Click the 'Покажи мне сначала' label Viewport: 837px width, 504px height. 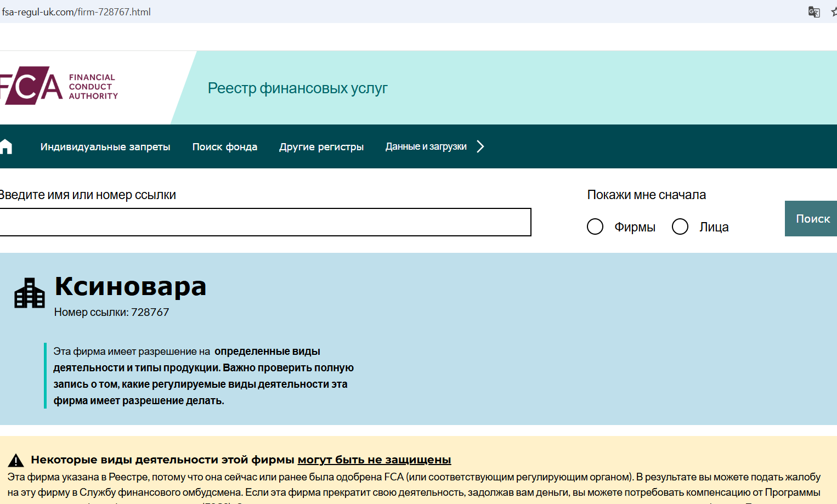(x=647, y=195)
